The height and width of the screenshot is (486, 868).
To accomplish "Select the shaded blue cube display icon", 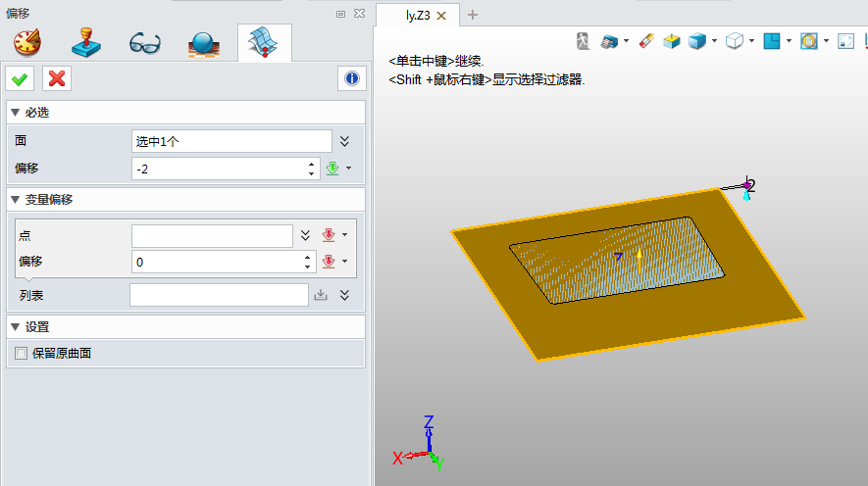I will 697,41.
